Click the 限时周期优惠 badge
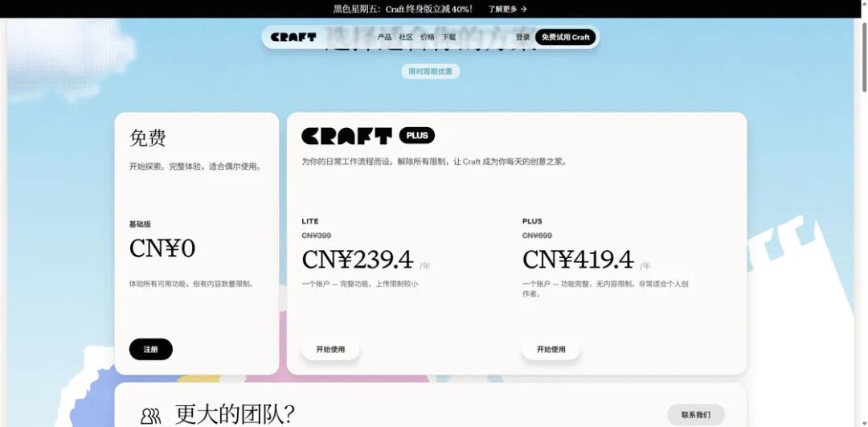 point(430,72)
